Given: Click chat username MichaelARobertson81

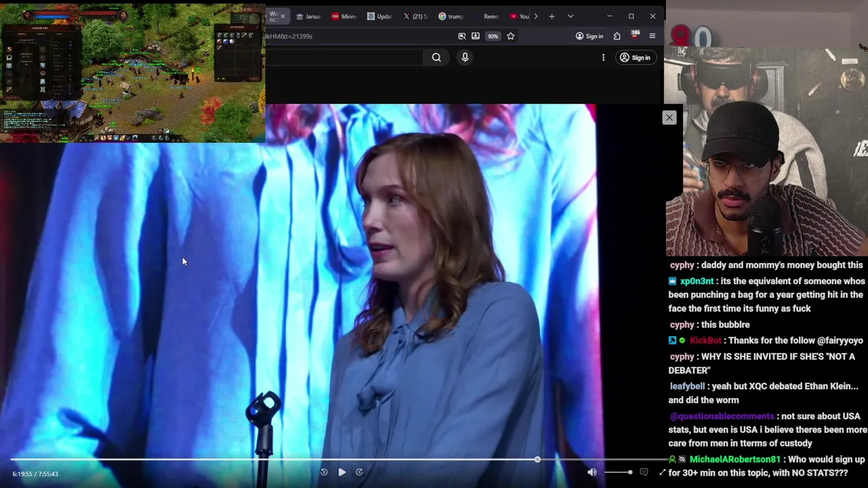Looking at the screenshot, I should point(734,460).
